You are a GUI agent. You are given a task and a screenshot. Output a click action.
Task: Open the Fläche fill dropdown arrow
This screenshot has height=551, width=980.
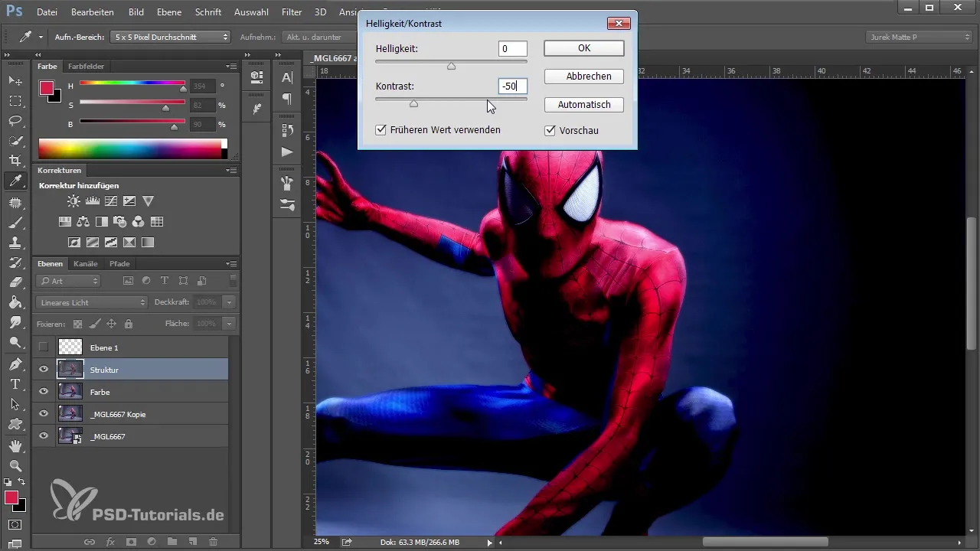[x=229, y=324]
